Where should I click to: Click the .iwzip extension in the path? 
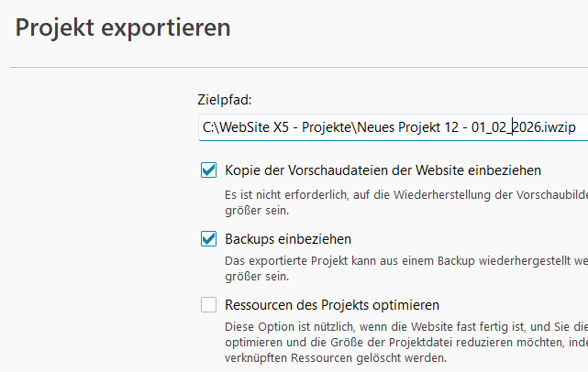coord(558,127)
